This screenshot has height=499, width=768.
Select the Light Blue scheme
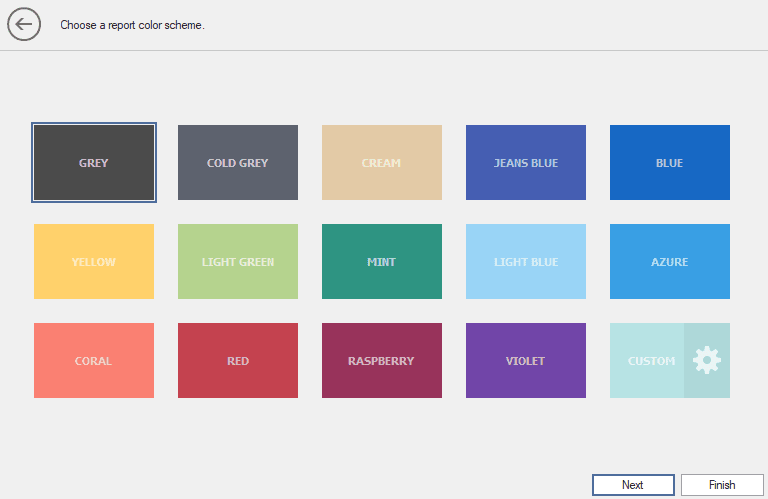pyautogui.click(x=526, y=261)
